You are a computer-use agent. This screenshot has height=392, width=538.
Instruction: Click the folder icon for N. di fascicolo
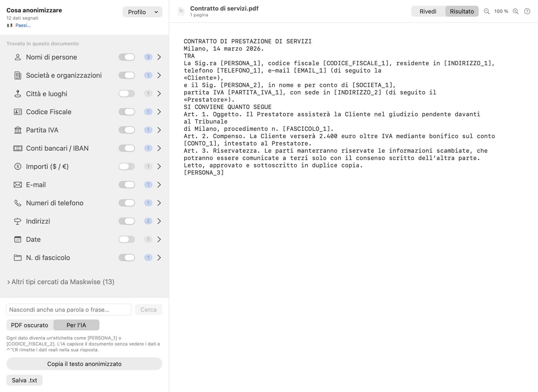[x=18, y=258]
